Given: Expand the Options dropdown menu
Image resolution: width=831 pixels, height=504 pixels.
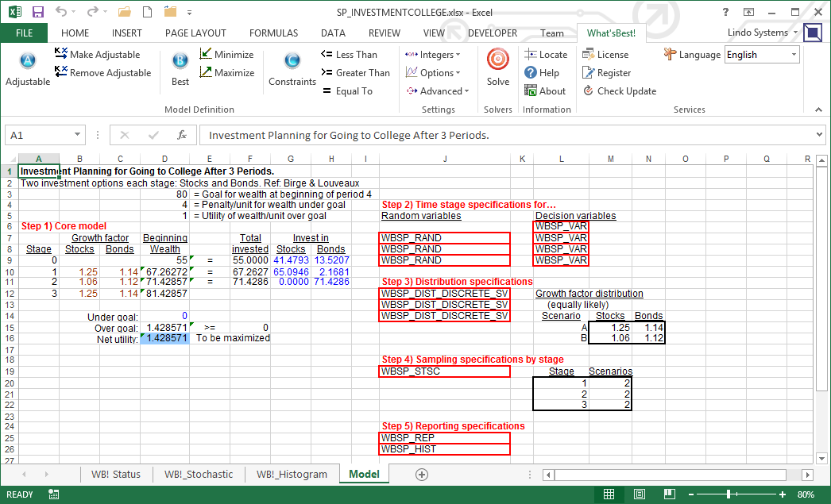Looking at the screenshot, I should (x=432, y=72).
